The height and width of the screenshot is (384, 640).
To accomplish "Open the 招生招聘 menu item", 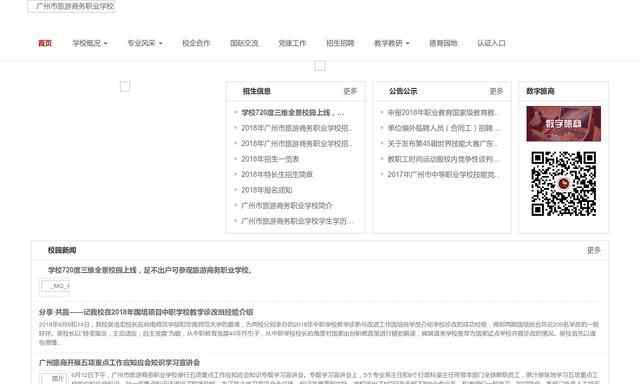I will point(340,43).
